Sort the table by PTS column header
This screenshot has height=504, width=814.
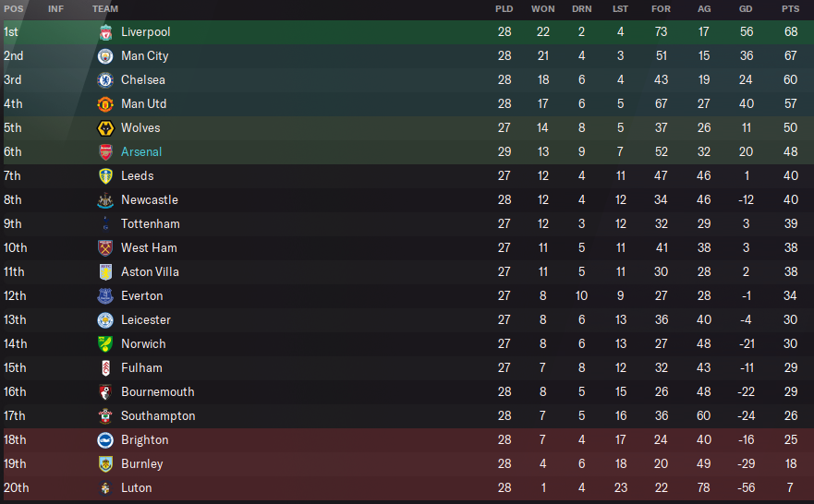pyautogui.click(x=790, y=8)
